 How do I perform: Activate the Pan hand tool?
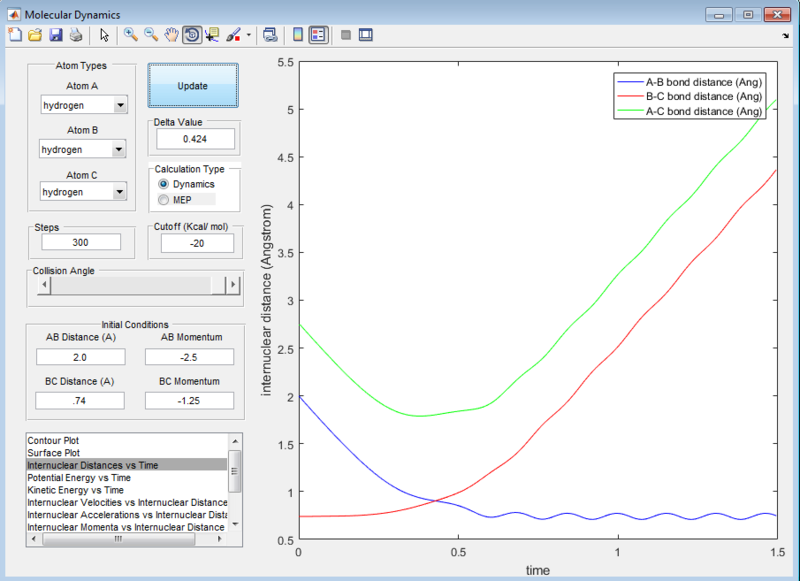point(171,34)
